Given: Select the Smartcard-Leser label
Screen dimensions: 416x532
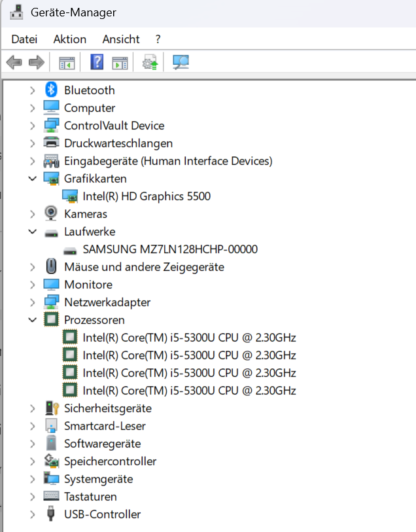Looking at the screenshot, I should 105,426.
